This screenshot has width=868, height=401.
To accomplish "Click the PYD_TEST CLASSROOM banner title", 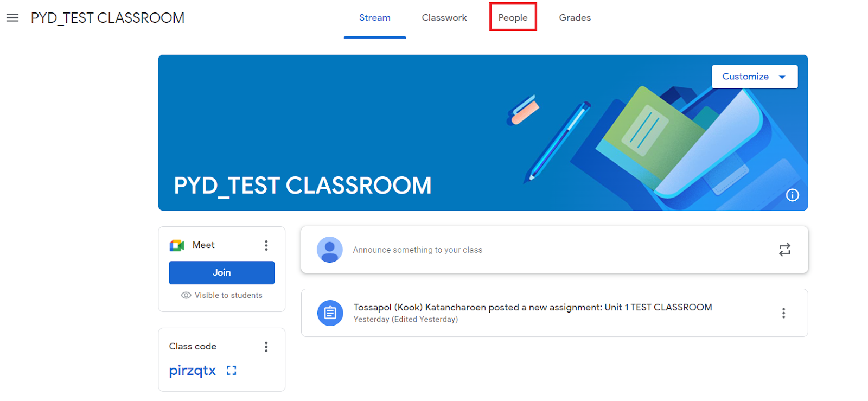I will (303, 186).
